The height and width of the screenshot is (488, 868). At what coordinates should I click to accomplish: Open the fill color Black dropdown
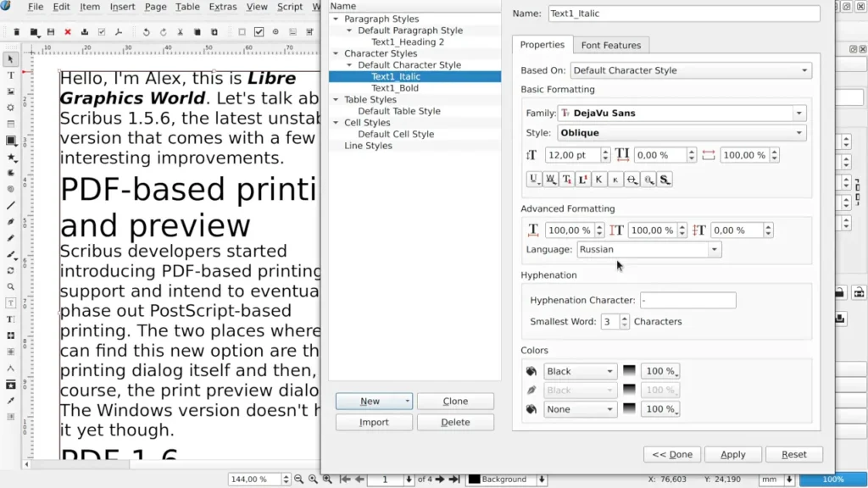[x=580, y=371]
